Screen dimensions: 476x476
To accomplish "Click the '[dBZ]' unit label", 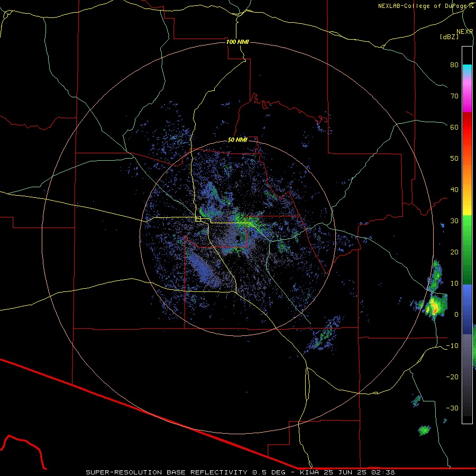I will [449, 37].
